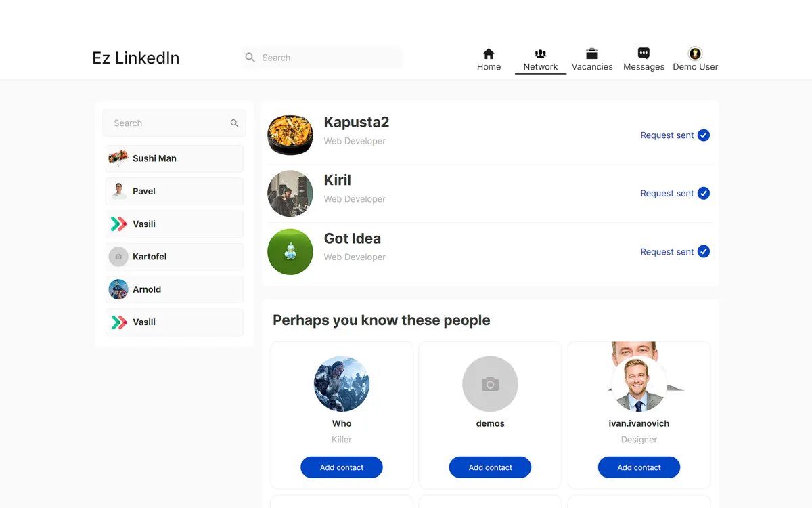
Task: Open the Messages chat bubble icon
Action: pos(644,54)
